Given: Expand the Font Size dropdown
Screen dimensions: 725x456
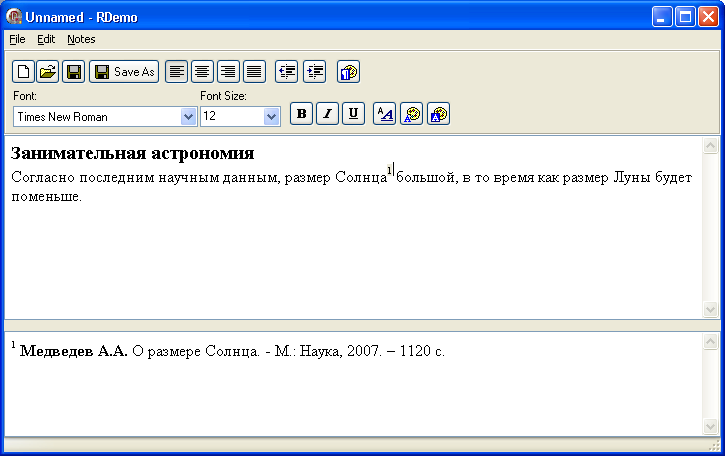Looking at the screenshot, I should (271, 117).
